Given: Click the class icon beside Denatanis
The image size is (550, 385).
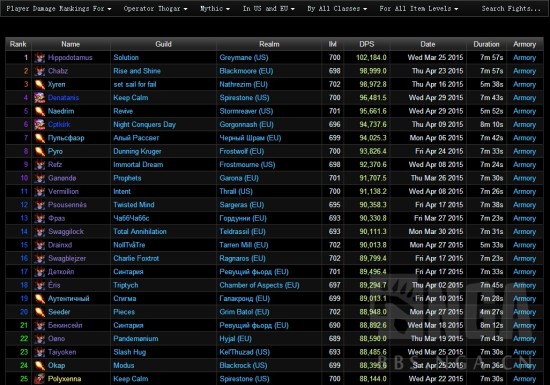Looking at the screenshot, I should click(x=40, y=98).
